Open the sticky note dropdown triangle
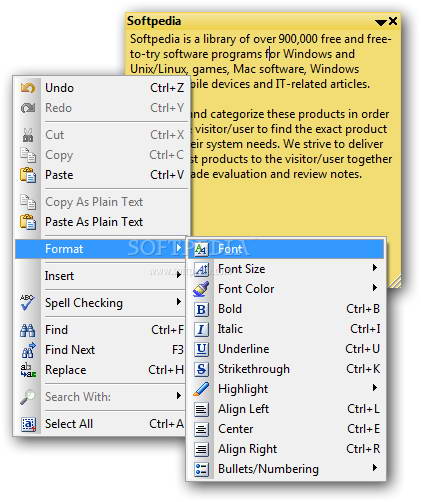This screenshot has height=502, width=421. point(381,23)
